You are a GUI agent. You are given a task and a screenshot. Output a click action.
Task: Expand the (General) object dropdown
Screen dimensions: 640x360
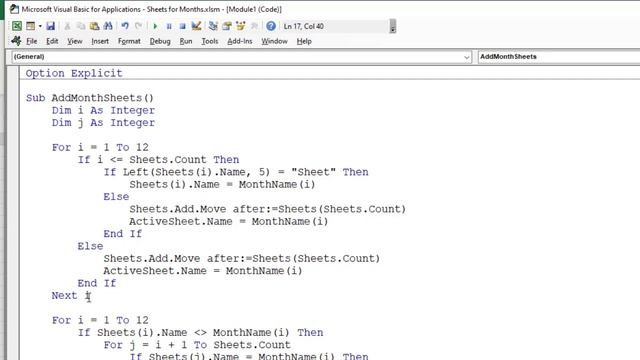pyautogui.click(x=467, y=57)
